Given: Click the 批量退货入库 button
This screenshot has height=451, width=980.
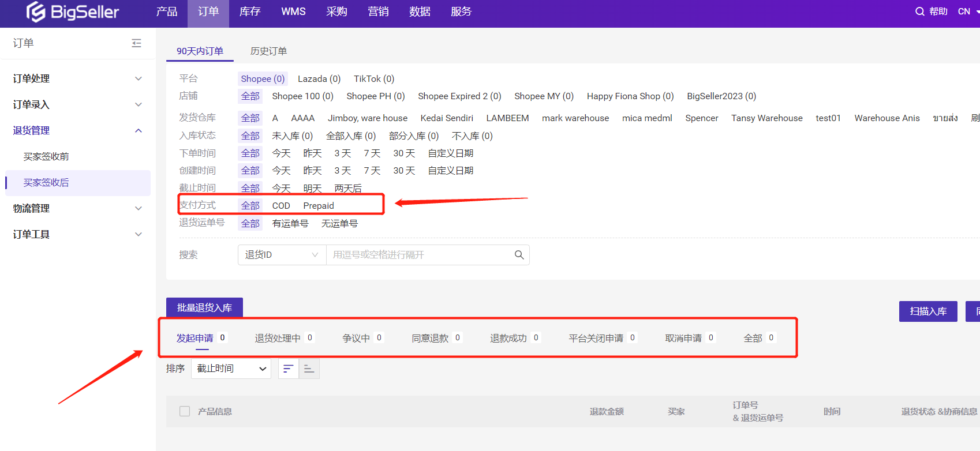Looking at the screenshot, I should tap(204, 308).
